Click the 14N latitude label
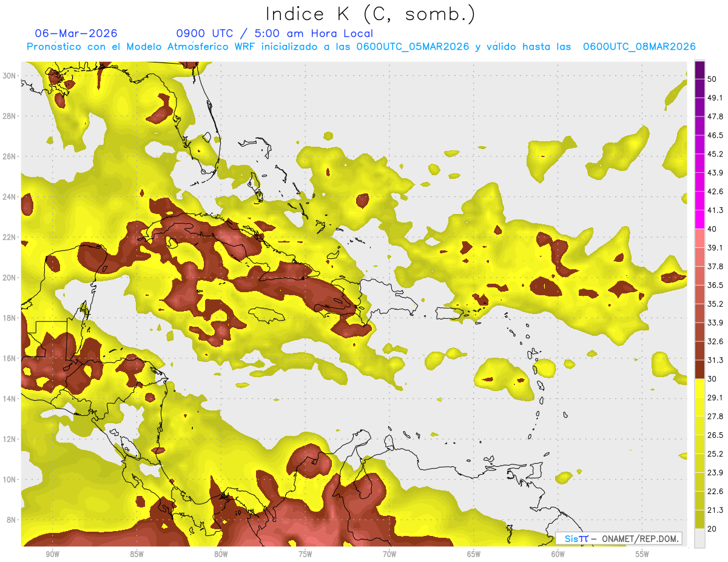Screen dimensions: 728x562 click(9, 399)
